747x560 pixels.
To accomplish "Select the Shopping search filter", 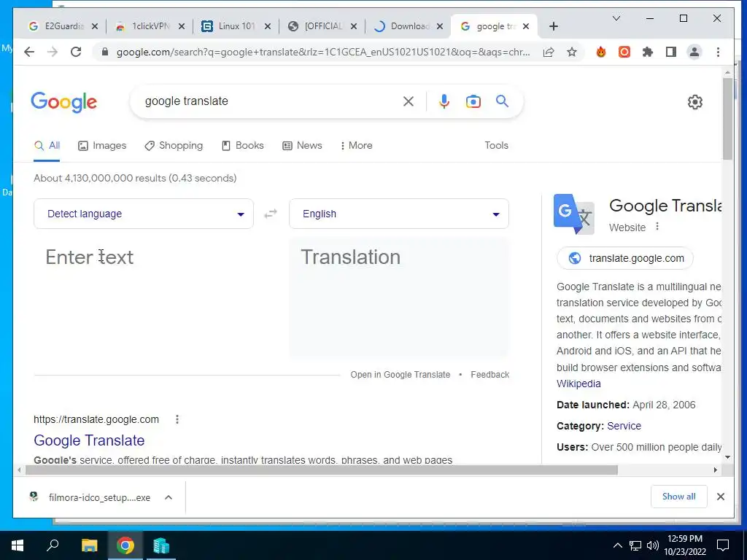I will (x=174, y=146).
